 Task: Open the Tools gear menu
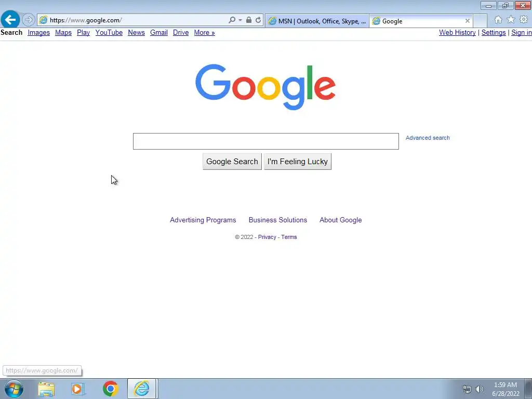click(524, 20)
